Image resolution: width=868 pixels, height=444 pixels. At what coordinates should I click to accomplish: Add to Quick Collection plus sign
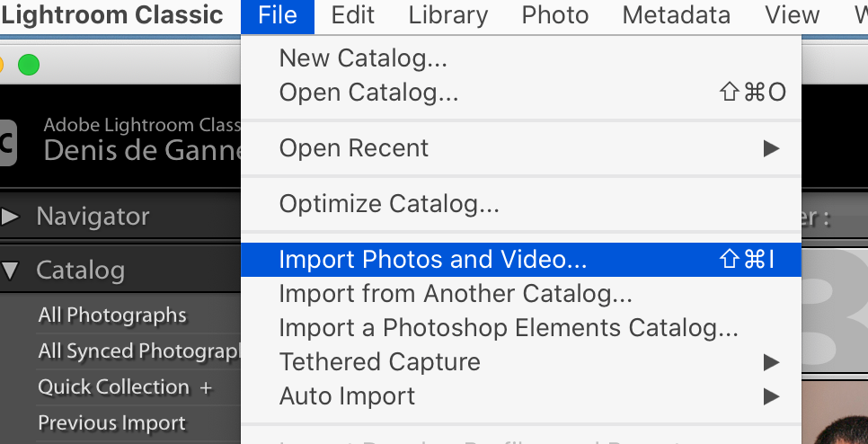[206, 387]
